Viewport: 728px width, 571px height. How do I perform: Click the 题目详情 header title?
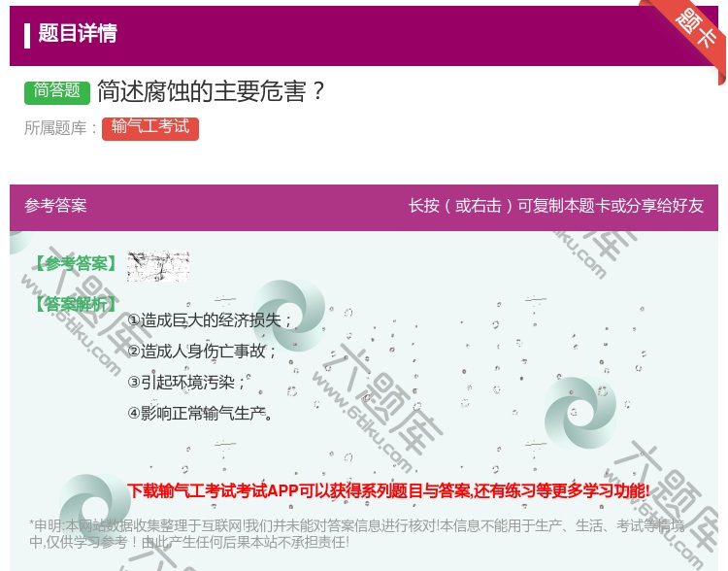[78, 33]
